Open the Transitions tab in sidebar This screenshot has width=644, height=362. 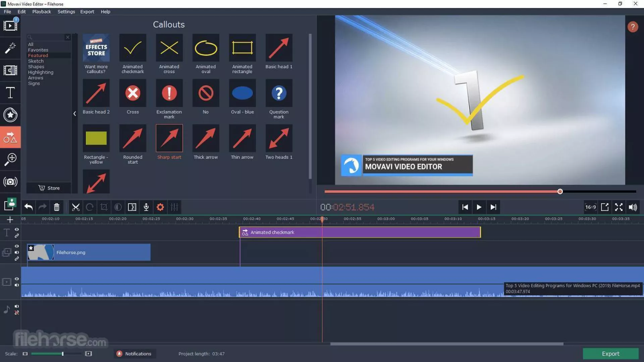click(10, 70)
